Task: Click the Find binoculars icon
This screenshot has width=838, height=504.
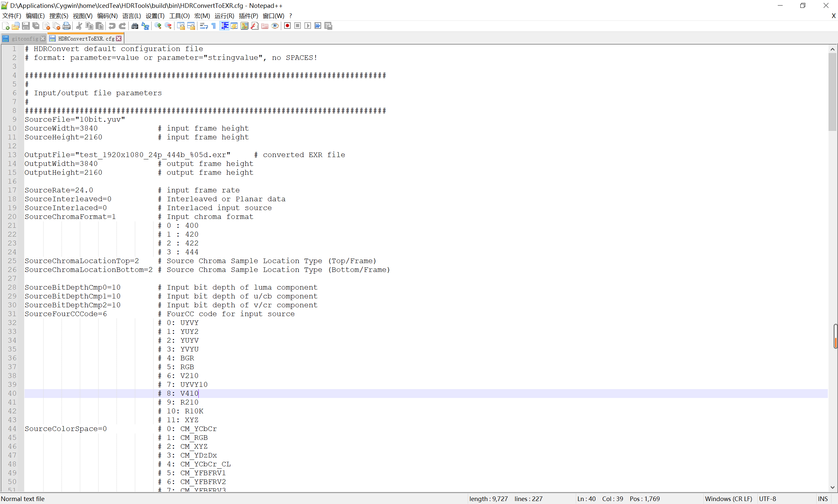Action: click(135, 26)
